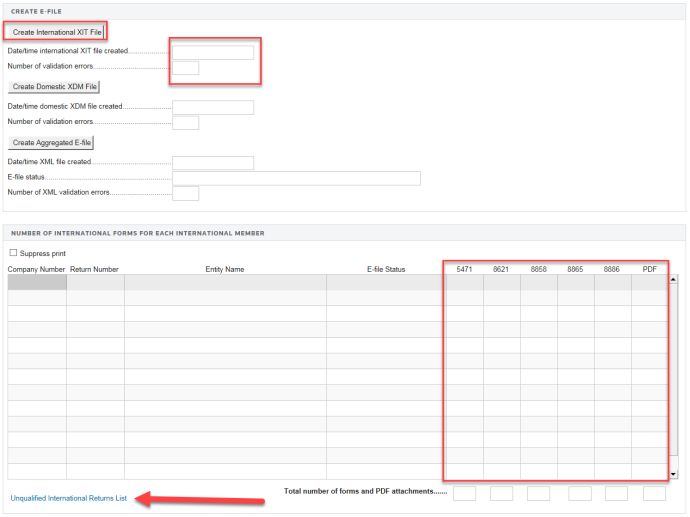Click the E-file status text field

click(296, 178)
